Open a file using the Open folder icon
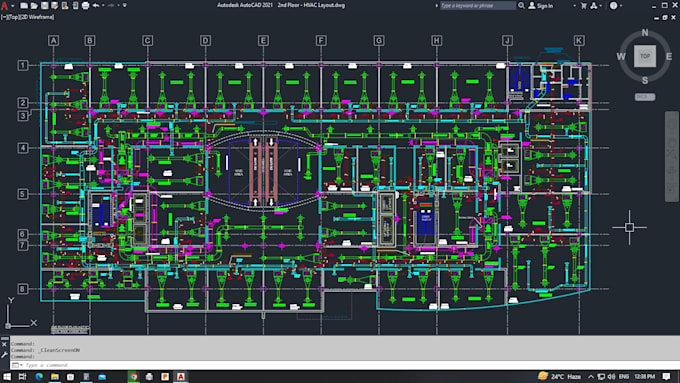 tap(34, 6)
